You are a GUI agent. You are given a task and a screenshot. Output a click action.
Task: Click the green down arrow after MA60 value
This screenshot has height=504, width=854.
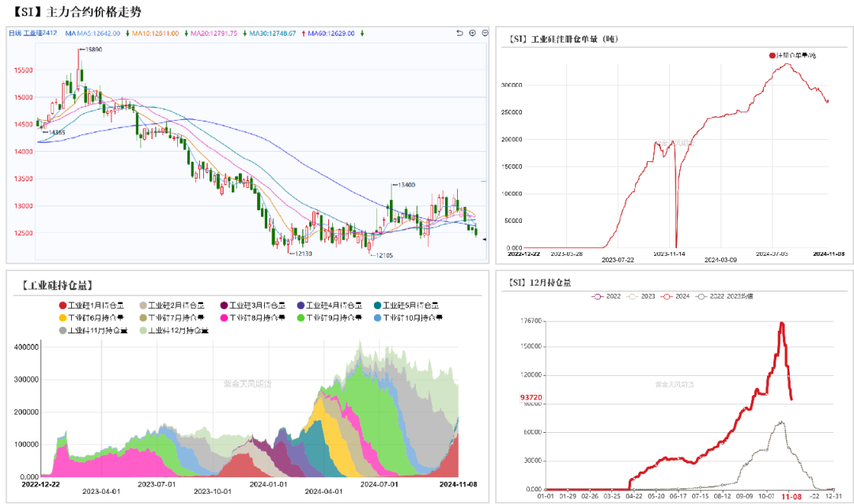coord(361,33)
